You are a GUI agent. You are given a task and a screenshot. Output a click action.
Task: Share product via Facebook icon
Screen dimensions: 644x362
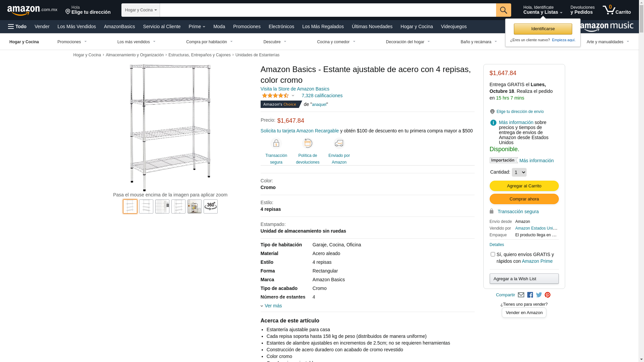[x=530, y=295]
